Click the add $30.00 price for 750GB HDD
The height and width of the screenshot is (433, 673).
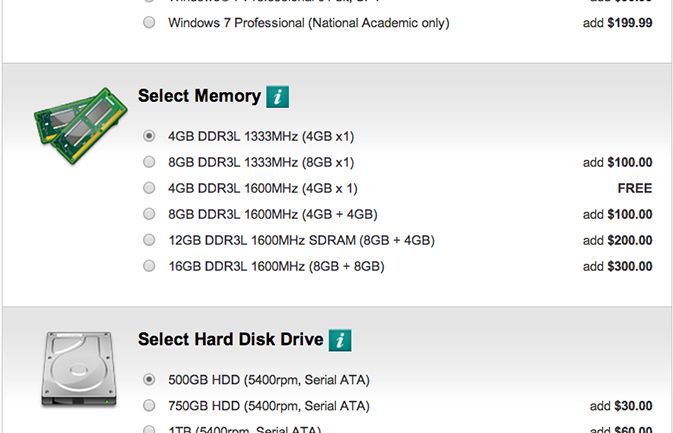coord(621,406)
